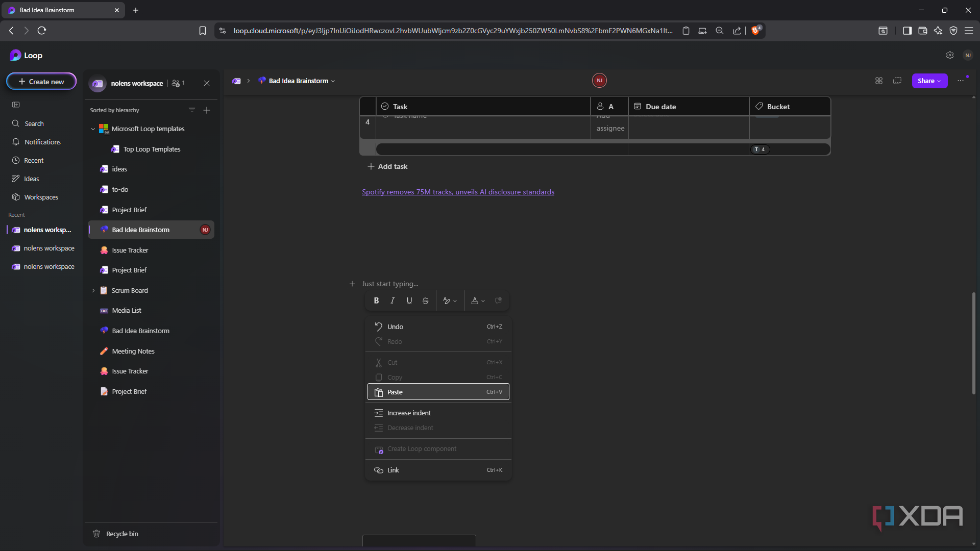Open the Recycle bin
The width and height of the screenshot is (980, 551).
115,534
